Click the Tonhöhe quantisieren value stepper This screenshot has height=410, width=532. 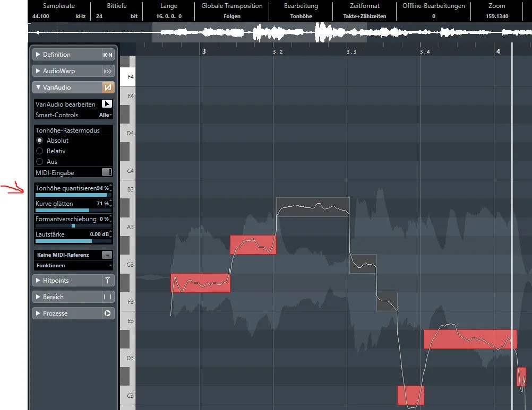[x=110, y=188]
